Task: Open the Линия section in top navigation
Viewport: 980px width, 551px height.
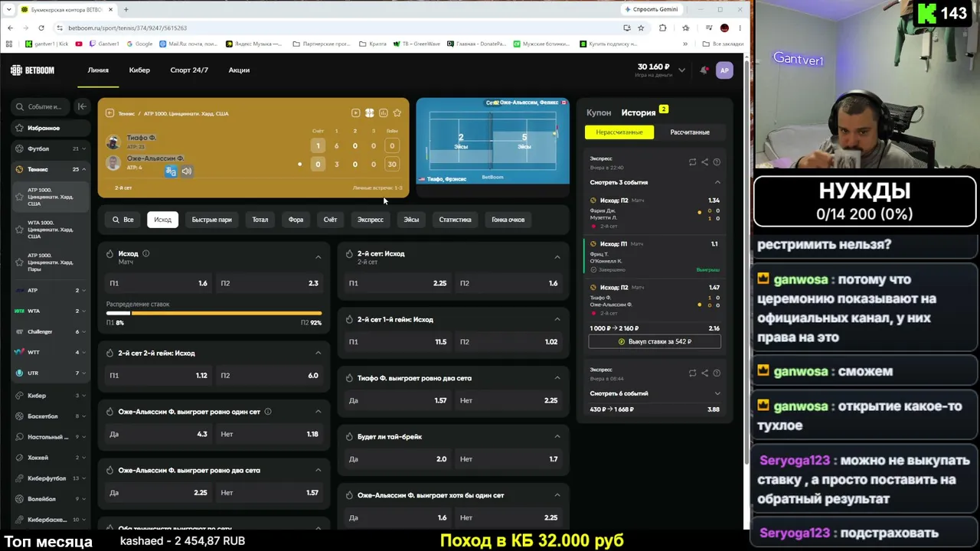Action: [98, 70]
